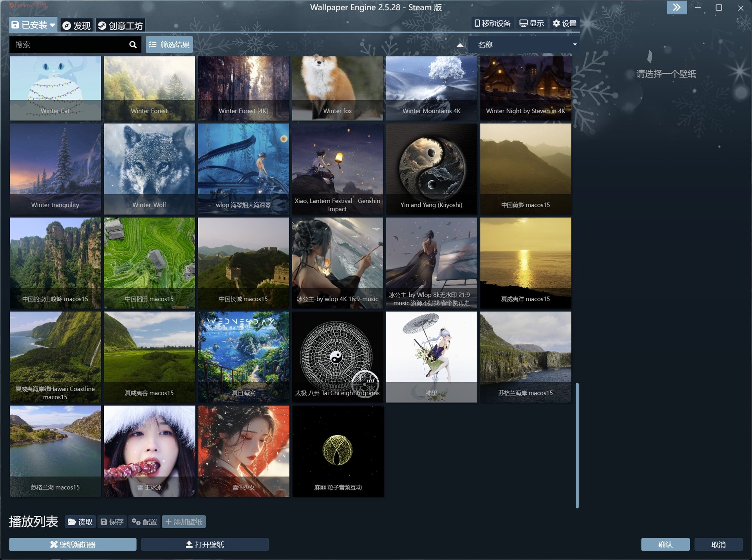Confirm selection with the 确认 button
Image resolution: width=752 pixels, height=560 pixels.
(665, 544)
